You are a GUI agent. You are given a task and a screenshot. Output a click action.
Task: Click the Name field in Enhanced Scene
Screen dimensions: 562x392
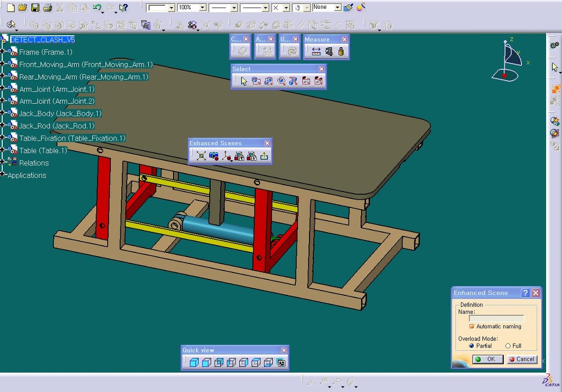click(x=496, y=318)
